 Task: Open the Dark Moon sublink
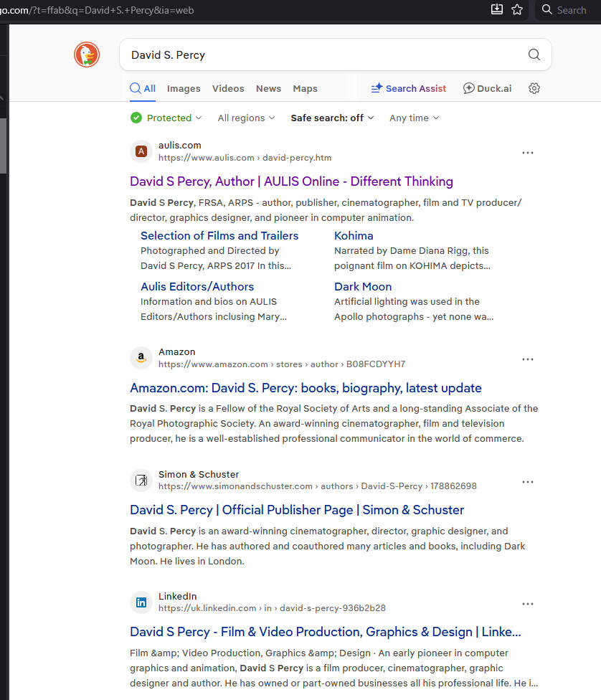tap(362, 286)
